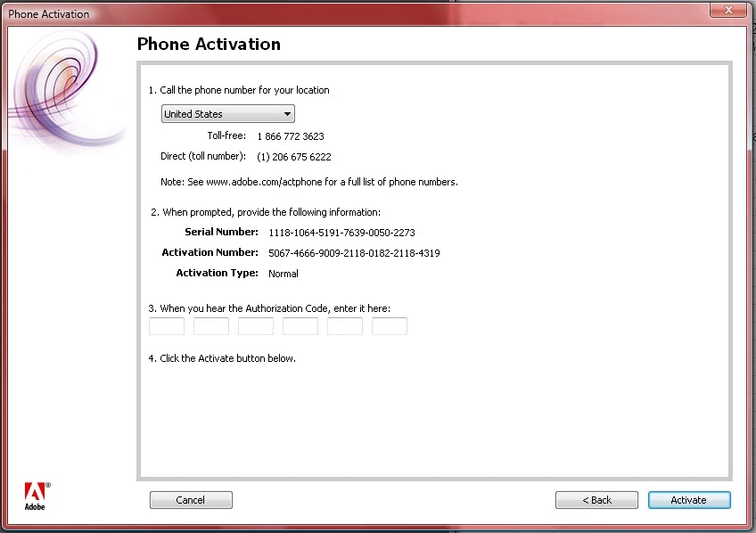Viewport: 756px width, 533px height.
Task: Focus the third Authorization Code box
Action: coord(256,326)
